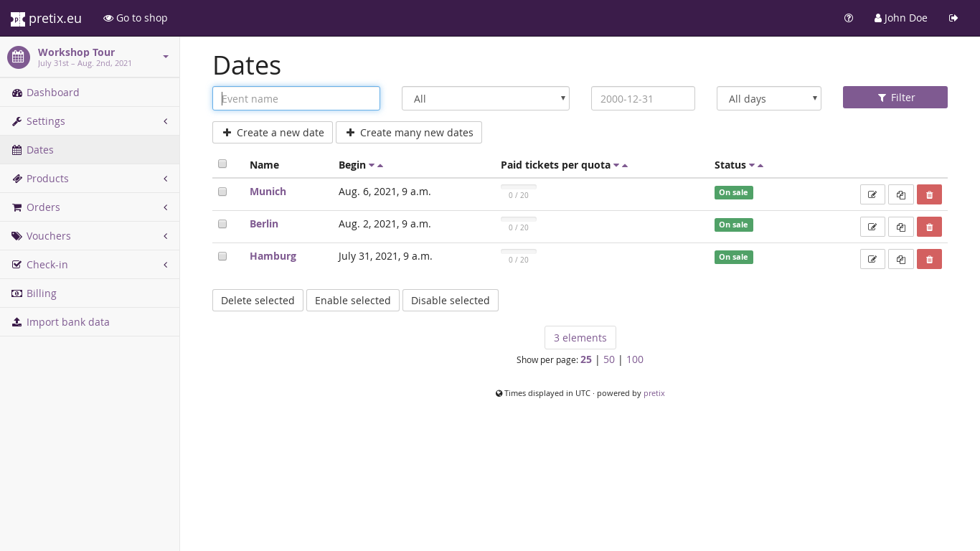Open Orders in the sidebar
Viewport: 980px width, 551px height.
(43, 207)
